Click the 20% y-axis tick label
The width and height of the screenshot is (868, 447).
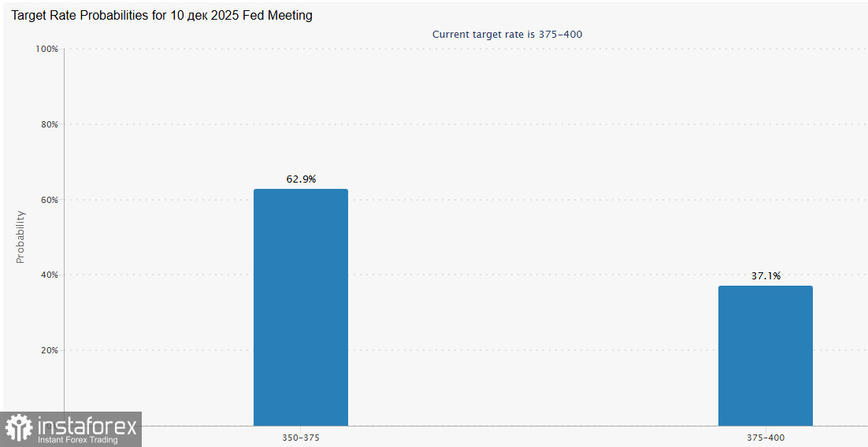(x=49, y=350)
